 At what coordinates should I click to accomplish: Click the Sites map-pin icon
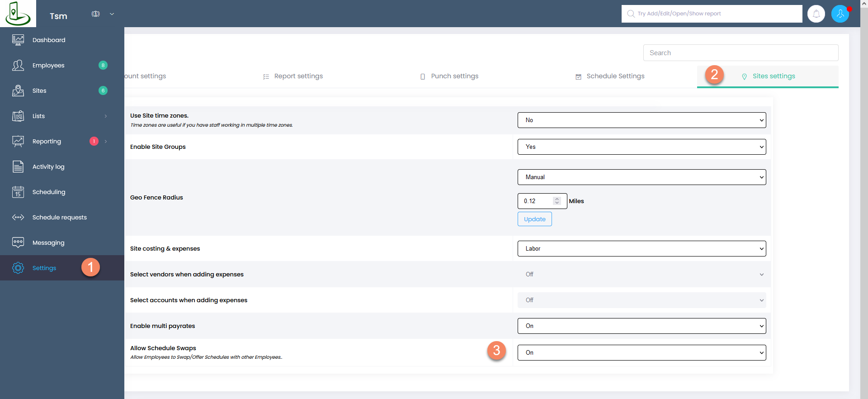(18, 90)
